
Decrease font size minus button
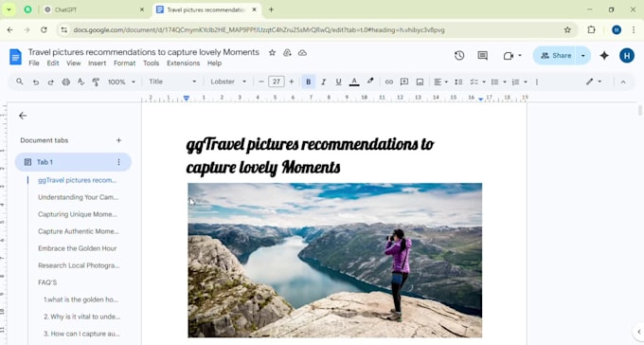click(260, 82)
